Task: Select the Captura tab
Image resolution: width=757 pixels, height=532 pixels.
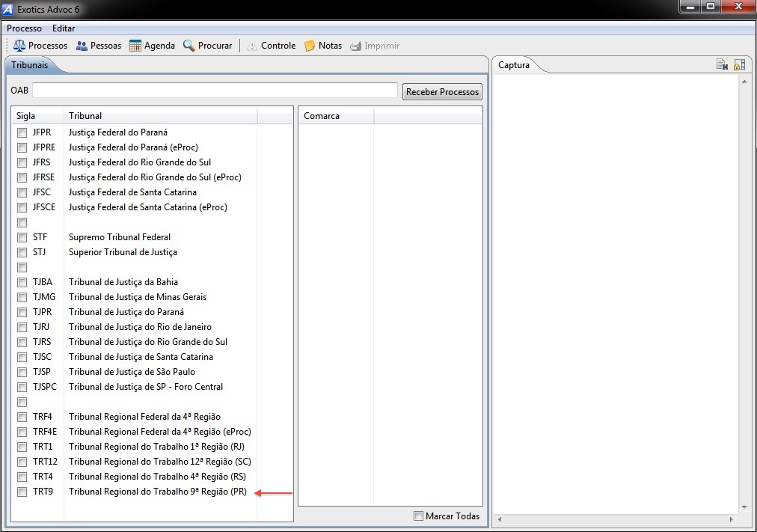Action: [514, 65]
